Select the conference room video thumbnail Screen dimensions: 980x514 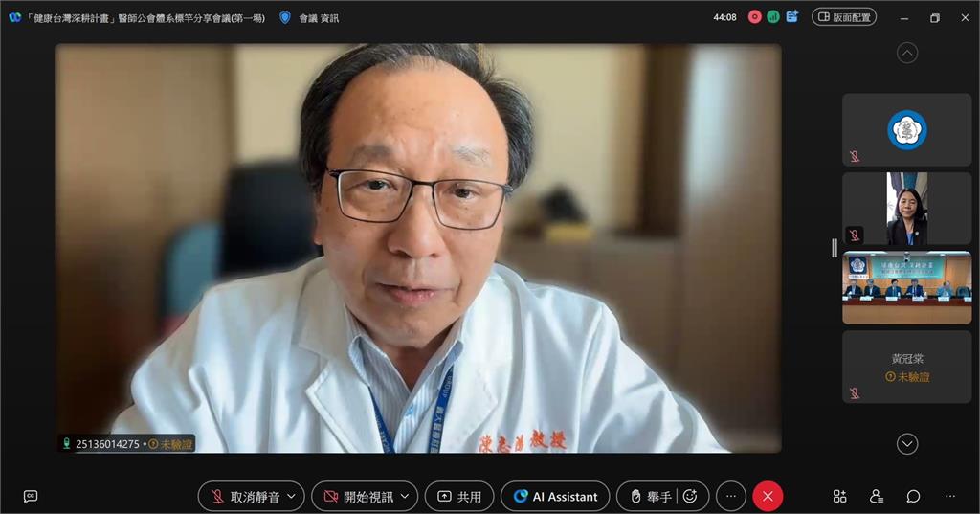(907, 288)
